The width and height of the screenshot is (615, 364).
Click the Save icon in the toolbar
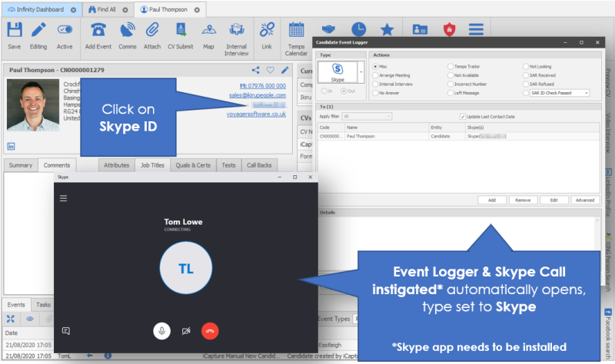14,31
